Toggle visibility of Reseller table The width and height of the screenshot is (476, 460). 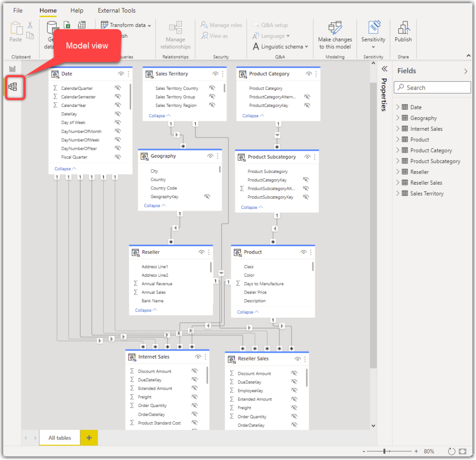(x=202, y=252)
